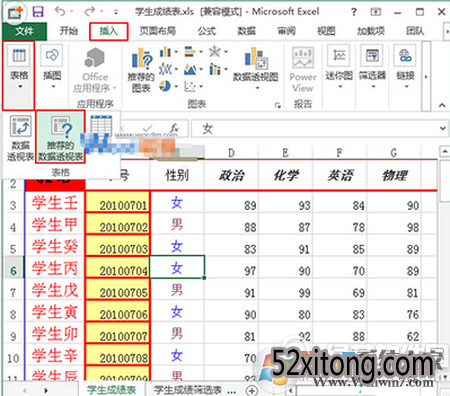This screenshot has width=450, height=396.
Task: Click the 链接 button
Action: (x=405, y=68)
